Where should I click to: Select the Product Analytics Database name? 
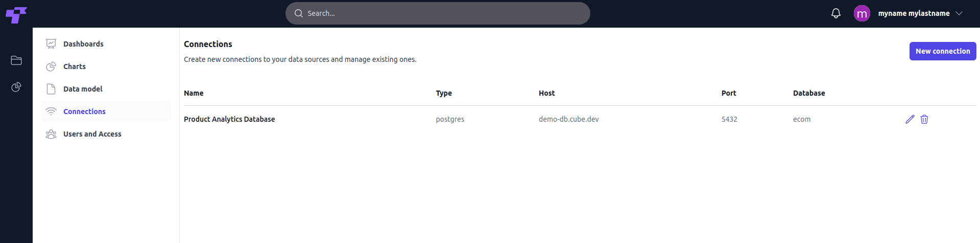tap(229, 119)
